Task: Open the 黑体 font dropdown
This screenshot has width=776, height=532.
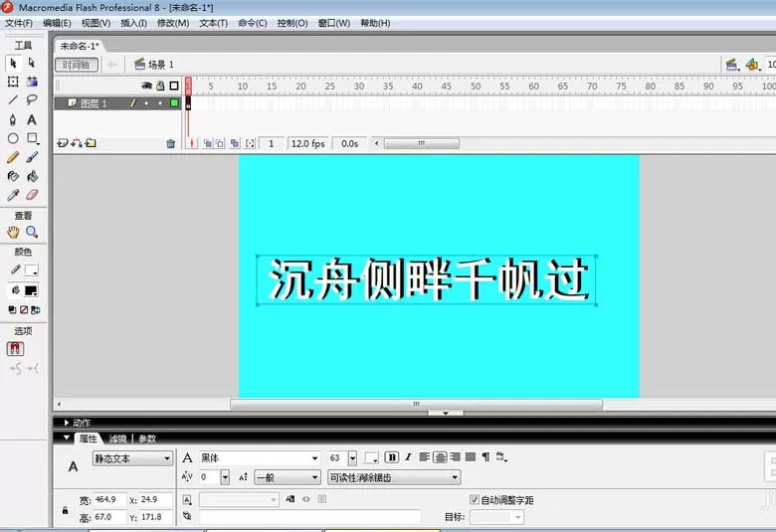Action: (x=260, y=457)
